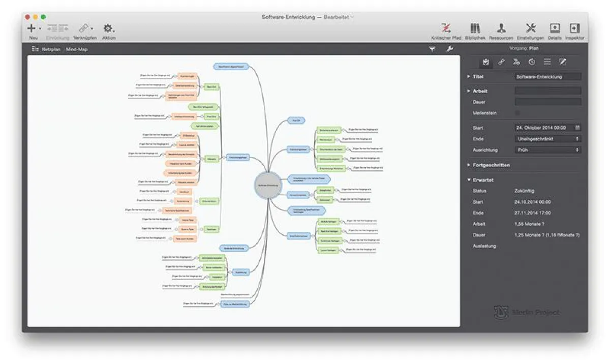Click the Neu button to add an item
The width and height of the screenshot is (610, 364).
(30, 28)
